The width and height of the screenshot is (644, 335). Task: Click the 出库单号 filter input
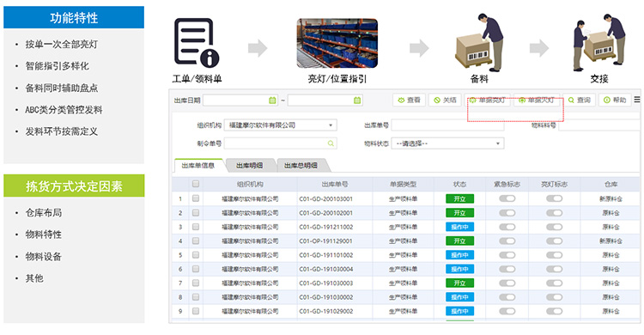point(447,125)
